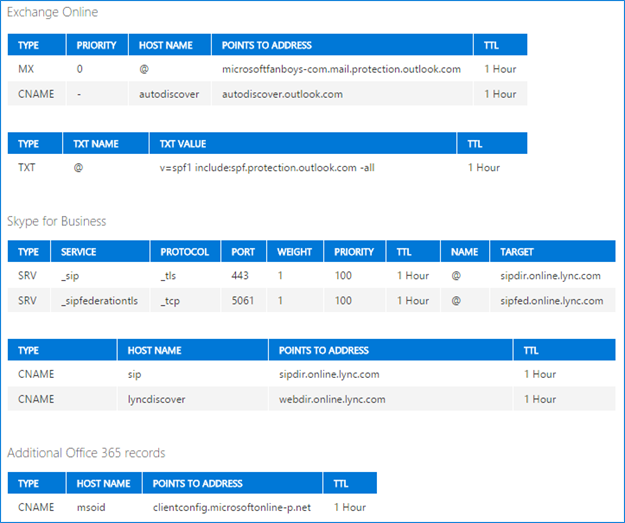Click the WEIGHT column header
Image resolution: width=625 pixels, height=523 pixels.
[295, 252]
